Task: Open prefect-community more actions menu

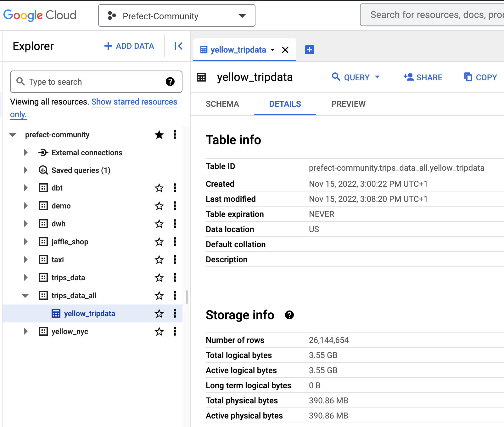Action: 175,135
